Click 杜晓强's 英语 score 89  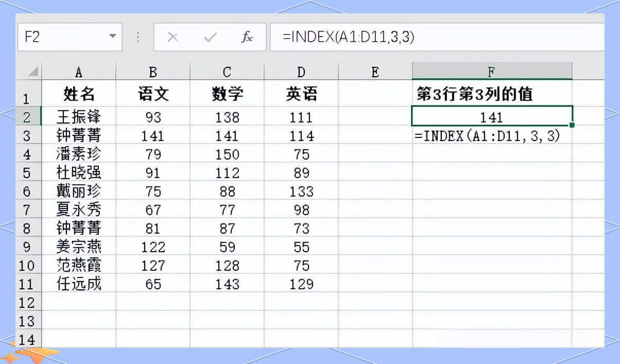coord(301,172)
